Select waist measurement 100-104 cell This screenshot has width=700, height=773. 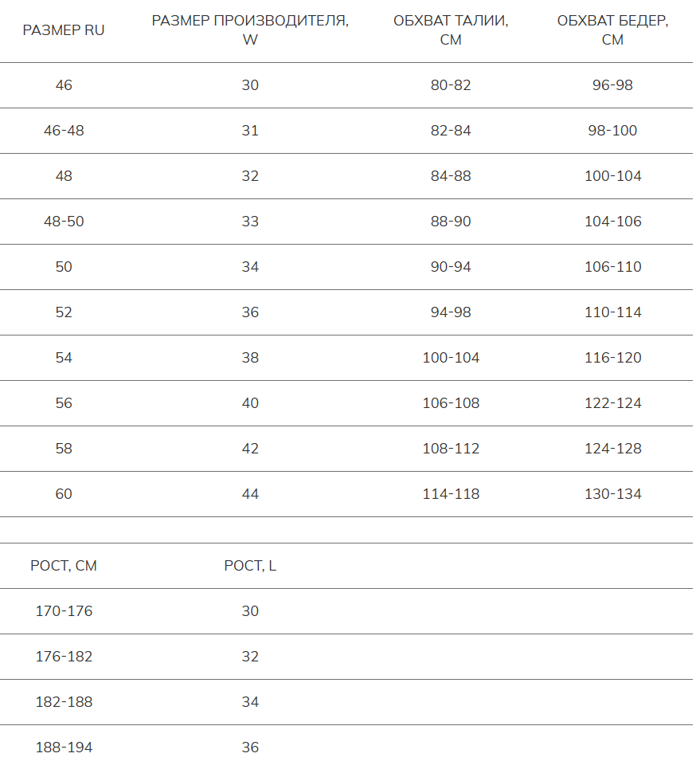click(450, 358)
